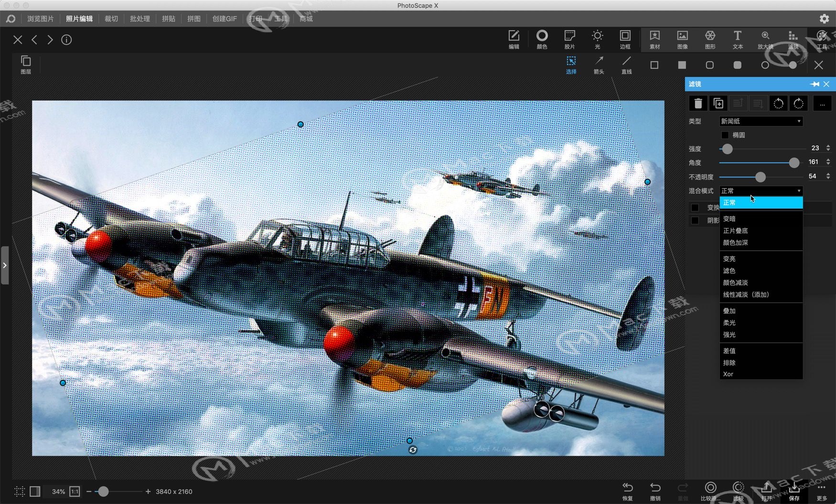The height and width of the screenshot is (504, 836).
Task: Open the 编辑 edit tool
Action: 514,40
